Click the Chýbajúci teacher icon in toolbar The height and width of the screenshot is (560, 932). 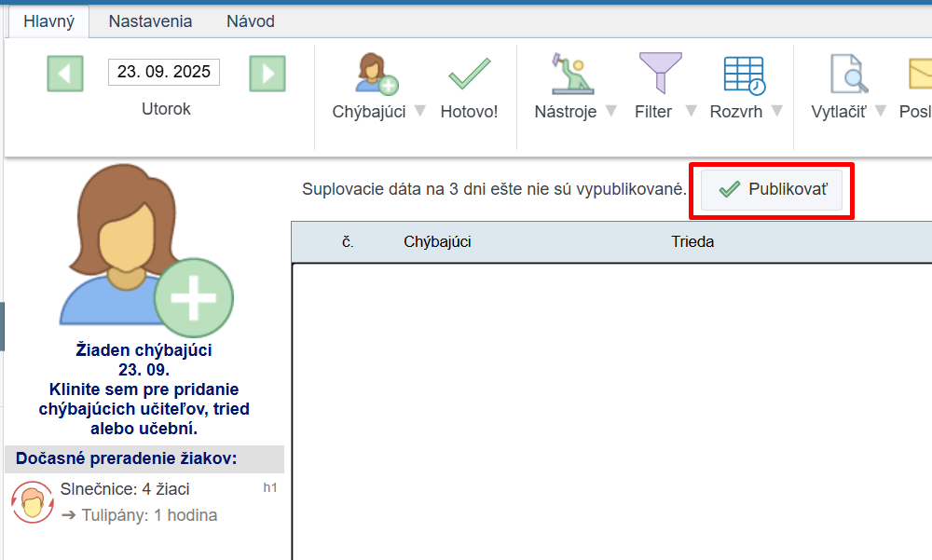(377, 75)
